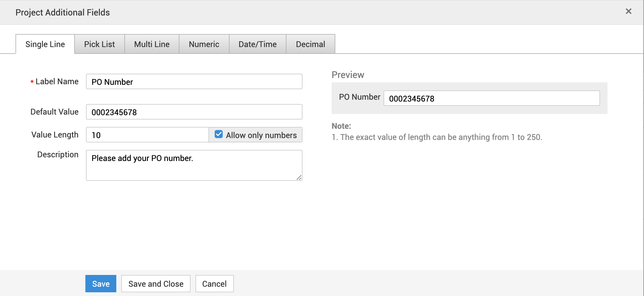Viewport: 644px width, 296px height.
Task: Click the Default Value text field
Action: point(194,112)
